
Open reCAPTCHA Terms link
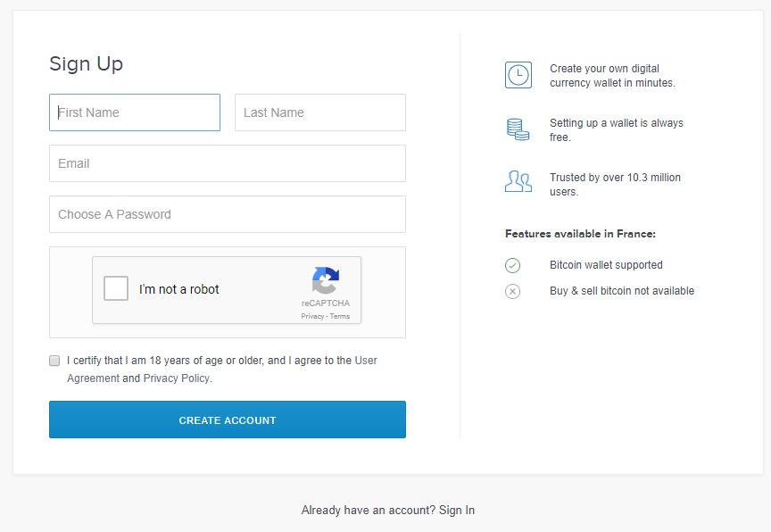coord(340,316)
